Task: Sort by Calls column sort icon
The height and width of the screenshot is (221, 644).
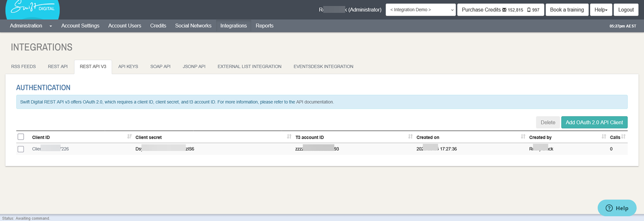Action: (x=623, y=137)
